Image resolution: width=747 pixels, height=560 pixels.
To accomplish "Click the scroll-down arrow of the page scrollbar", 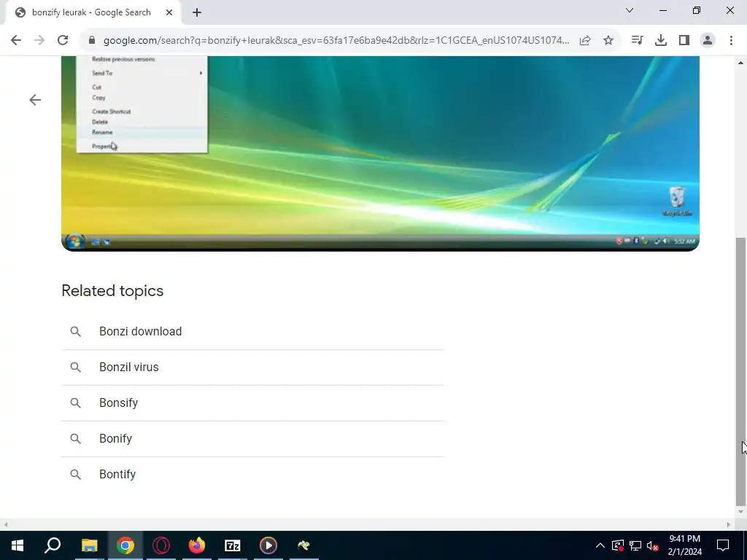I will pos(740,513).
